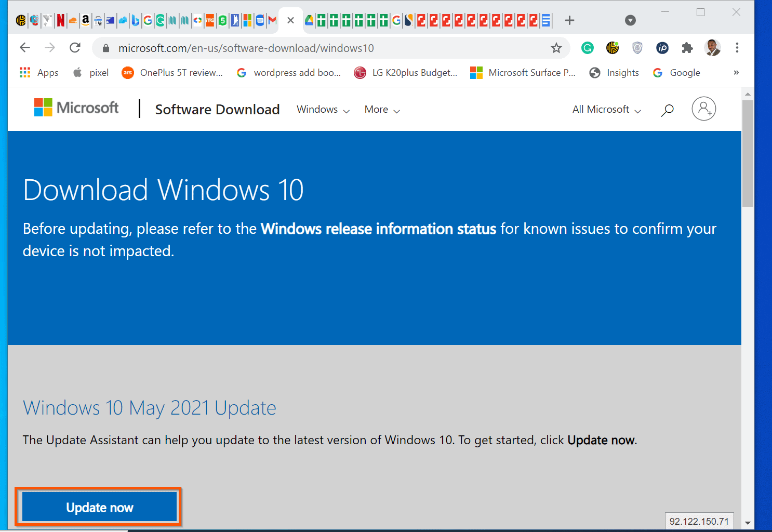Open the Extensions puzzle menu
This screenshot has height=532, width=772.
click(x=687, y=48)
